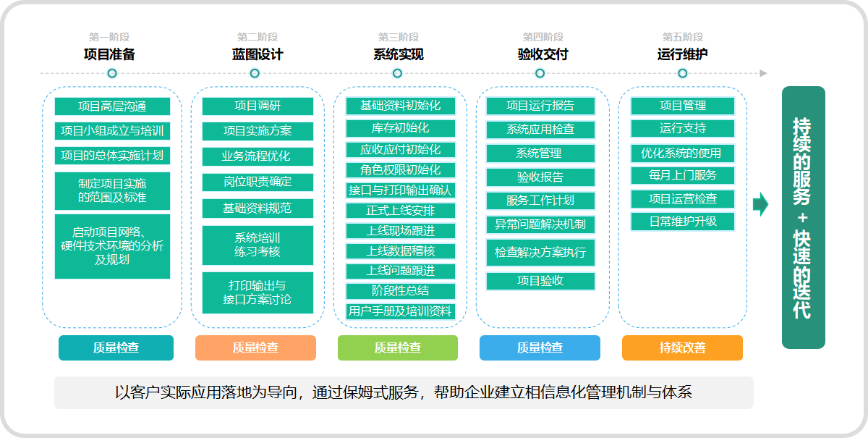This screenshot has width=868, height=438.
Task: Click the 系统应用检查 box
Action: pyautogui.click(x=540, y=130)
